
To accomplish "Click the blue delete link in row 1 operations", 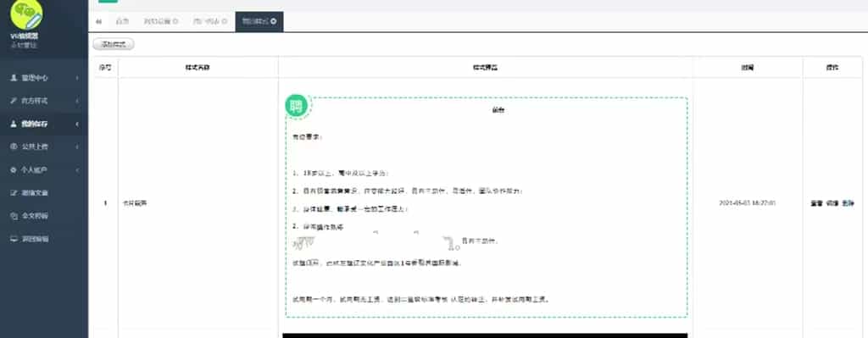I will [848, 203].
